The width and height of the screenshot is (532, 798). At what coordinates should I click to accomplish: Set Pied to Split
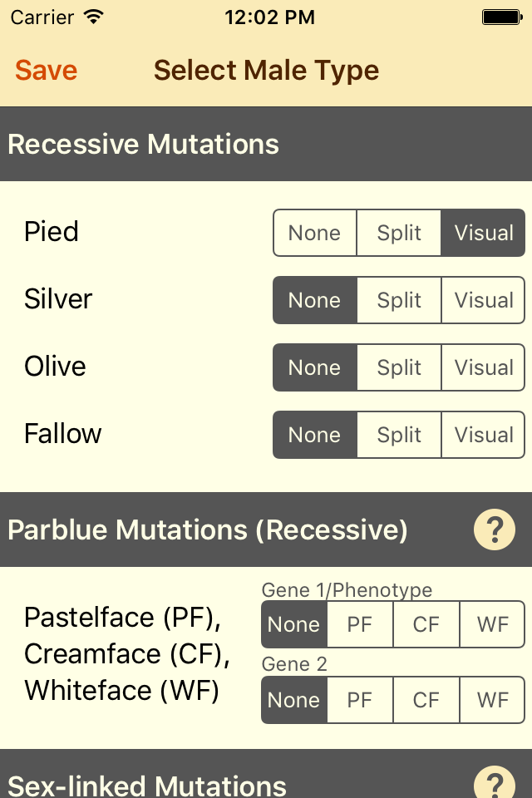point(399,233)
